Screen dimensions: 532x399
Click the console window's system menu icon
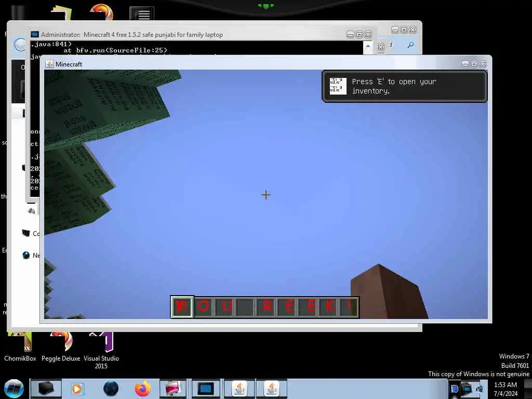click(35, 34)
